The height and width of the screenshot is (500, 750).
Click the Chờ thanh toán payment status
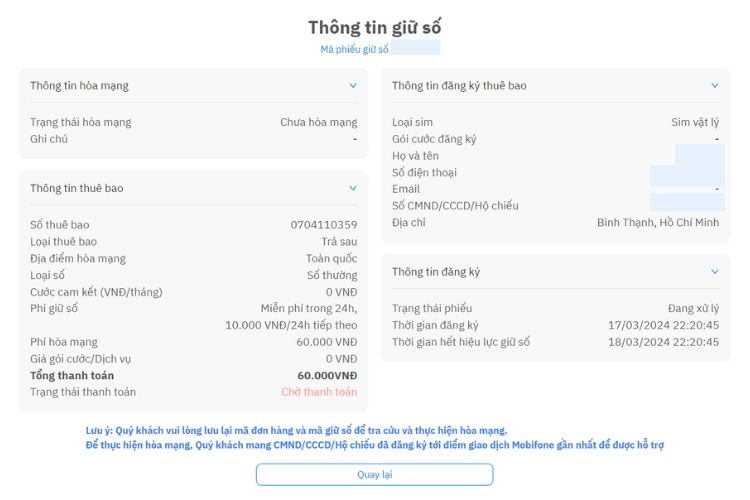319,392
